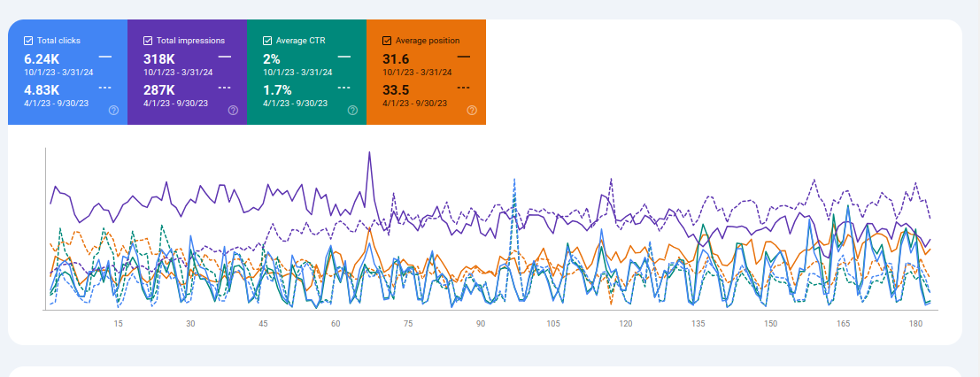Open help icon on Average CTR card
Image resolution: width=980 pixels, height=377 pixels.
(x=352, y=110)
